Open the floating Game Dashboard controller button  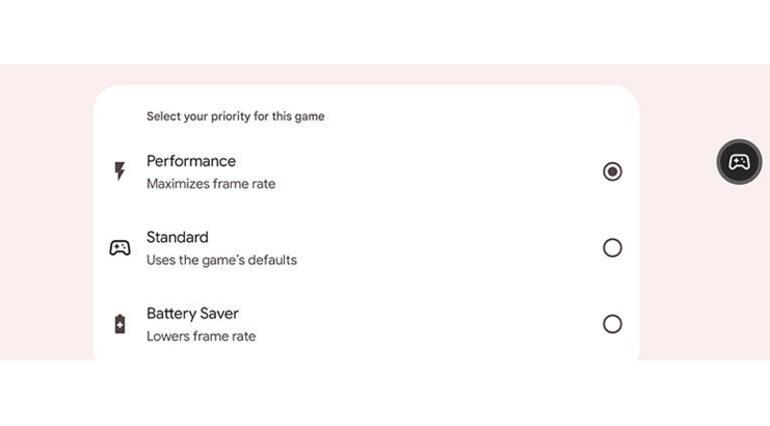(739, 162)
